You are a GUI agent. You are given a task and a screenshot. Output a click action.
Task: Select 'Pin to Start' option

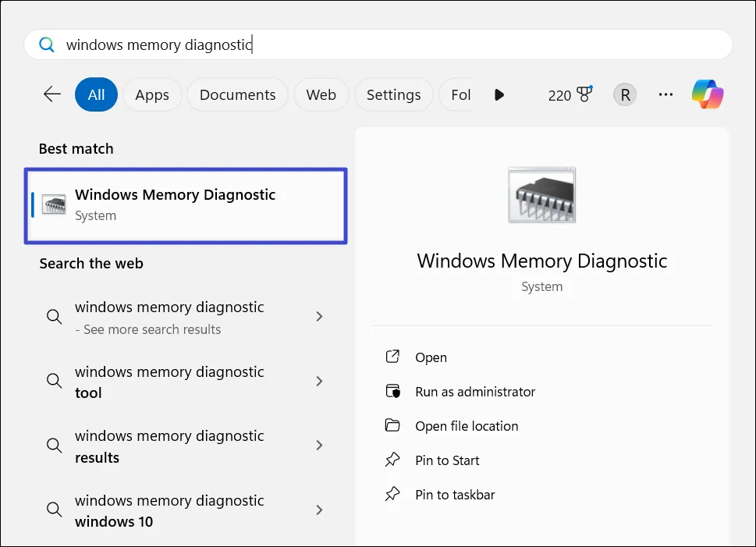tap(447, 460)
